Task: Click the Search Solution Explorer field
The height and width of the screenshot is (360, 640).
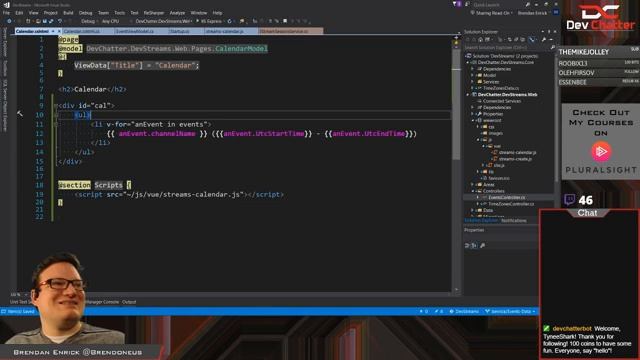Action: (x=509, y=48)
